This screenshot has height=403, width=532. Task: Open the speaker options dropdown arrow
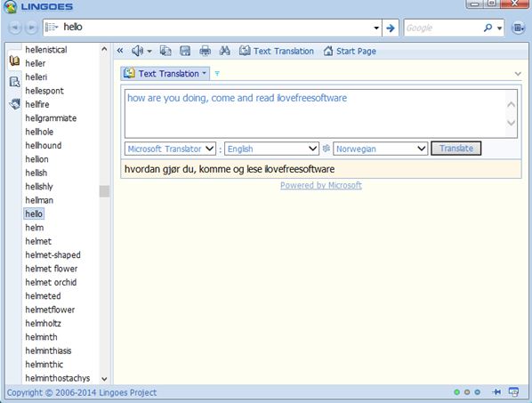149,52
